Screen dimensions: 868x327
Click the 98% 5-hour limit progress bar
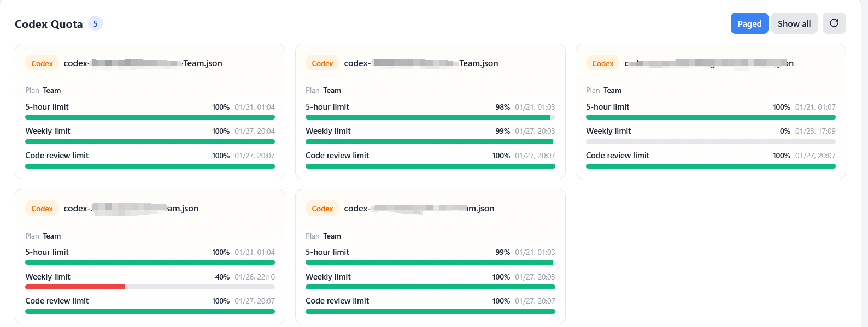coord(430,117)
